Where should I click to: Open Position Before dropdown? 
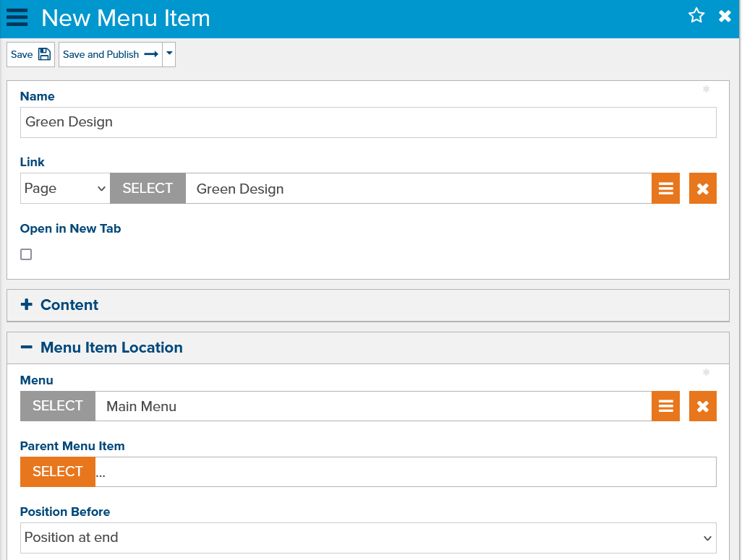click(x=368, y=538)
